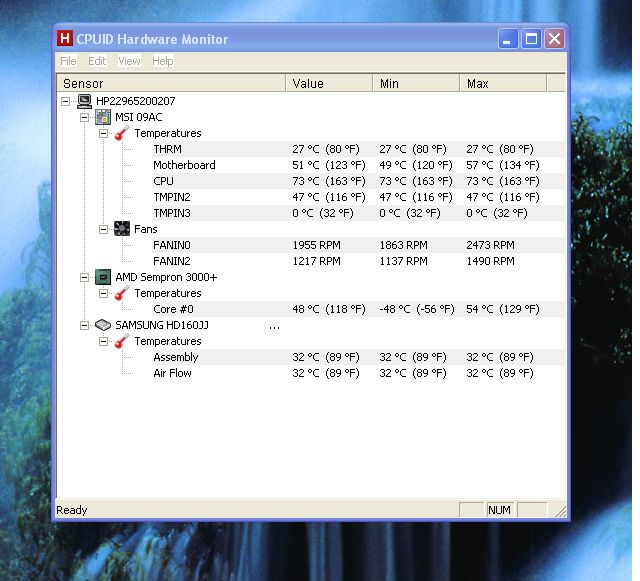Select the SAMSUNG HD160JJ label
The height and width of the screenshot is (581, 640).
pos(162,325)
